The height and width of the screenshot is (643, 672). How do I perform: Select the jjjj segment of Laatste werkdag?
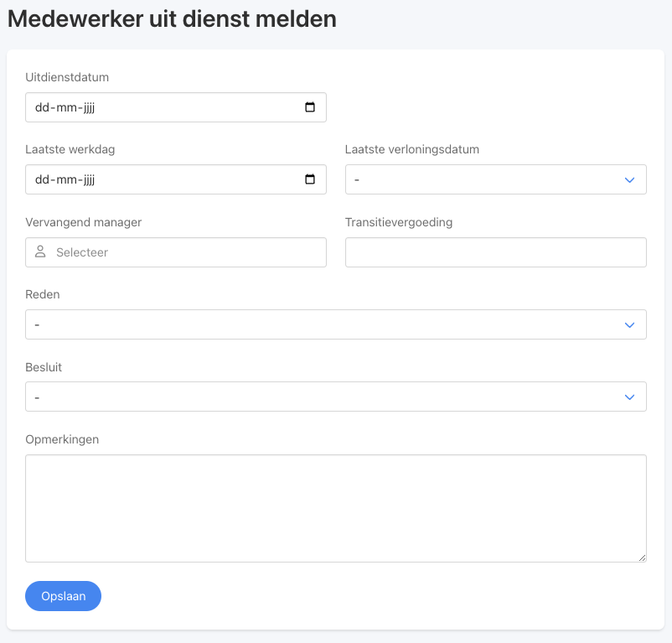pos(89,179)
